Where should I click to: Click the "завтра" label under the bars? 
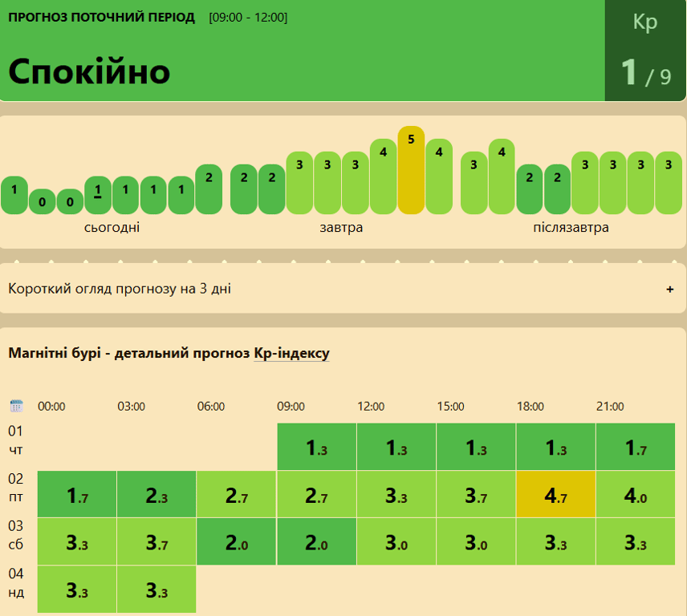click(341, 228)
